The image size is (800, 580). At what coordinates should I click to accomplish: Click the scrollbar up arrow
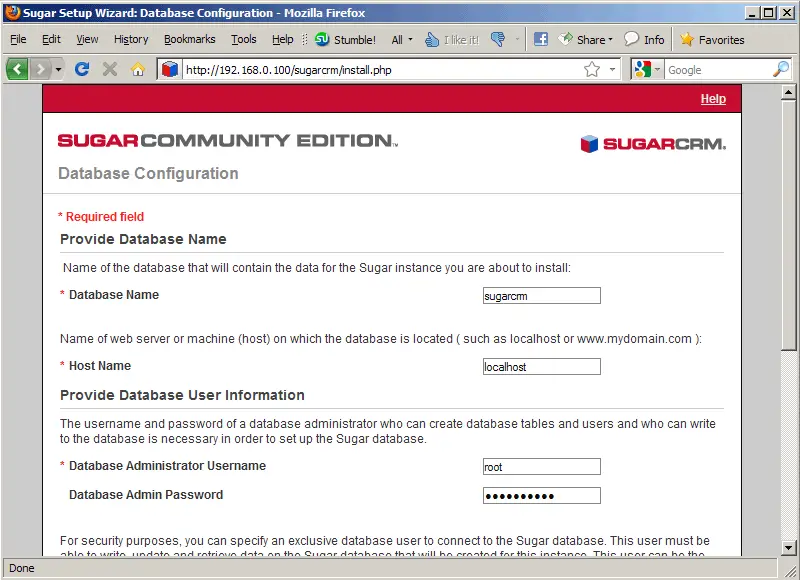(788, 92)
